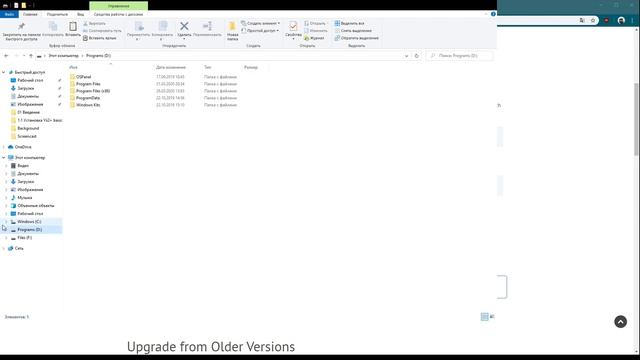The height and width of the screenshot is (360, 640).
Task: Click the Переместить в button
Action: (x=138, y=31)
